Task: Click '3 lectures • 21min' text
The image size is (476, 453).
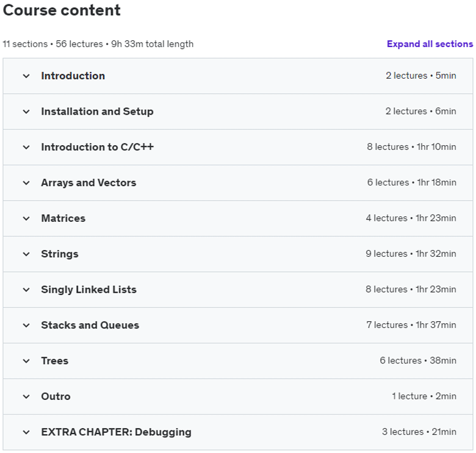Action: pos(419,432)
